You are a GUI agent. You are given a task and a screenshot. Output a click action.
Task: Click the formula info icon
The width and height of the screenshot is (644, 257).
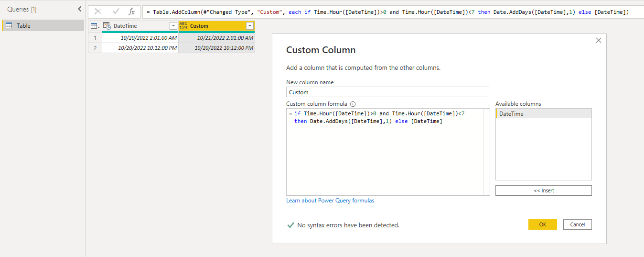pos(353,104)
